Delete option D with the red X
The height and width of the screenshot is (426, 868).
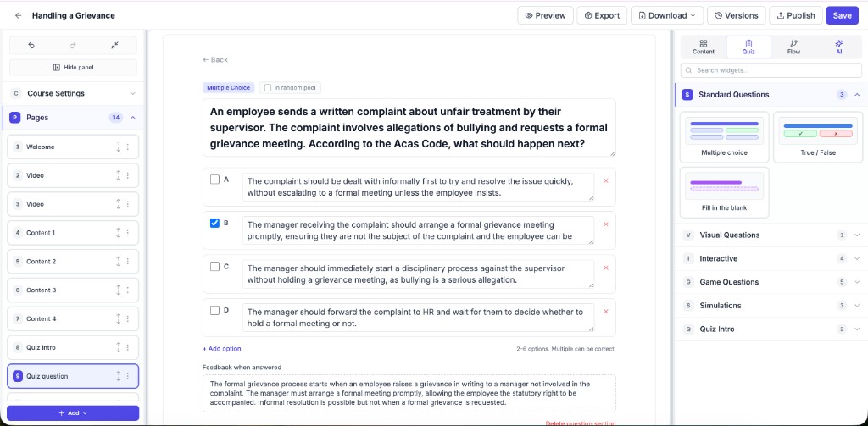605,312
